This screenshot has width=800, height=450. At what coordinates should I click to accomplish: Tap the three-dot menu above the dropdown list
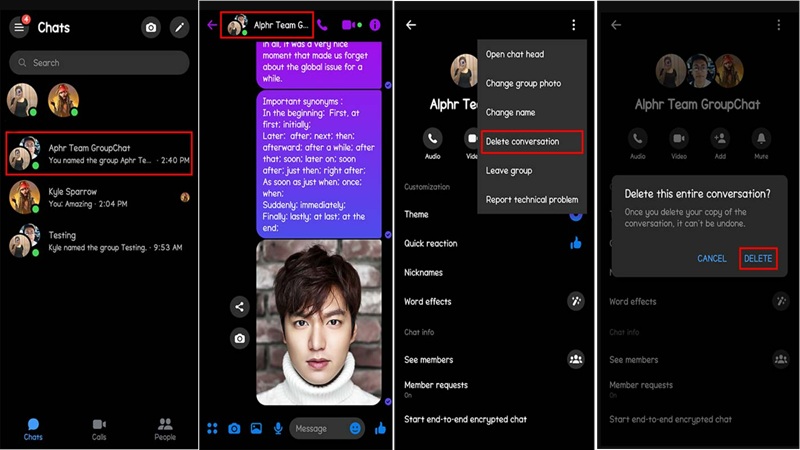(x=573, y=25)
